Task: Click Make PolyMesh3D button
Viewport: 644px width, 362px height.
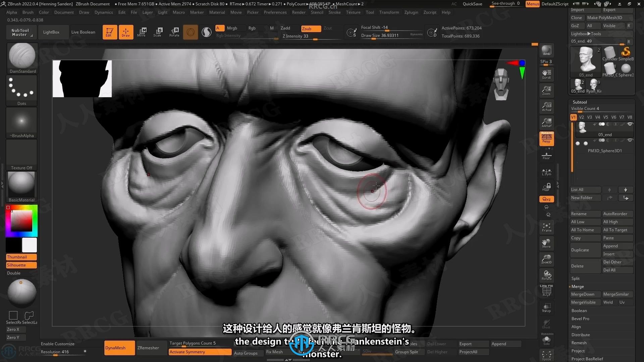Action: (x=609, y=18)
